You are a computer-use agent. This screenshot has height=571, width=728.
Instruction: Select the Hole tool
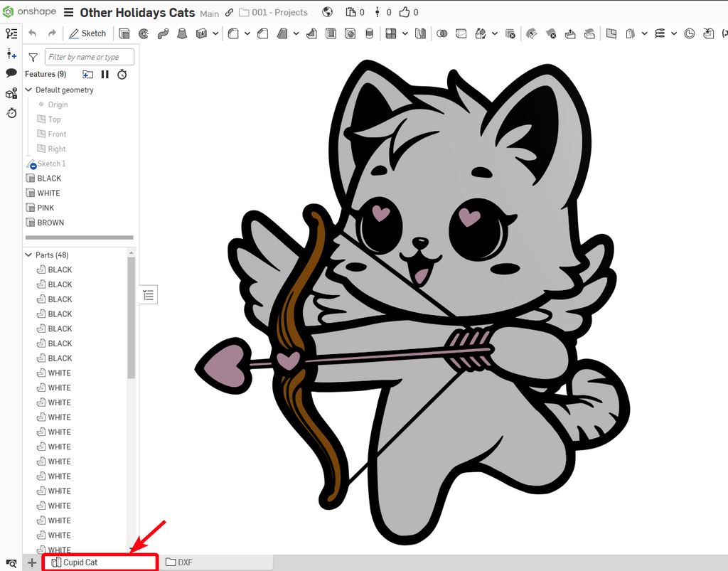[350, 33]
